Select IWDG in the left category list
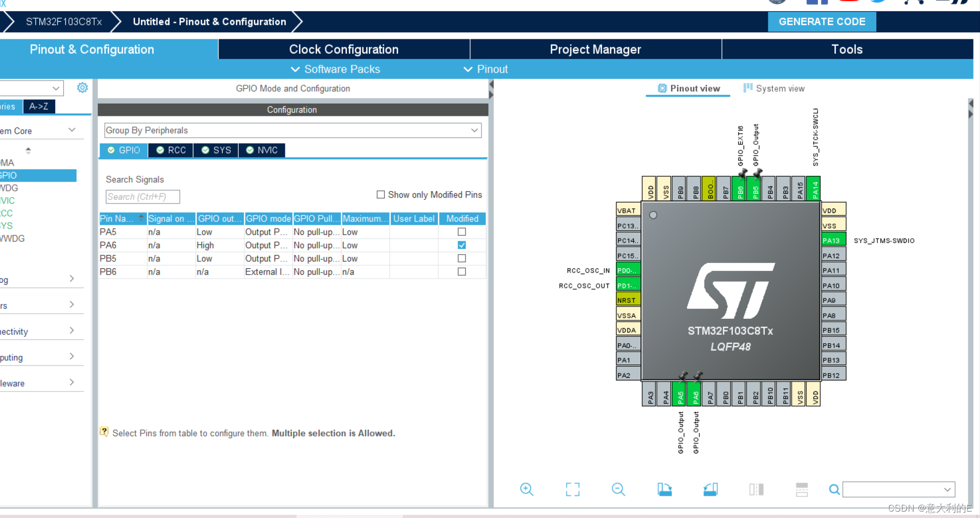The width and height of the screenshot is (980, 518). (x=10, y=188)
